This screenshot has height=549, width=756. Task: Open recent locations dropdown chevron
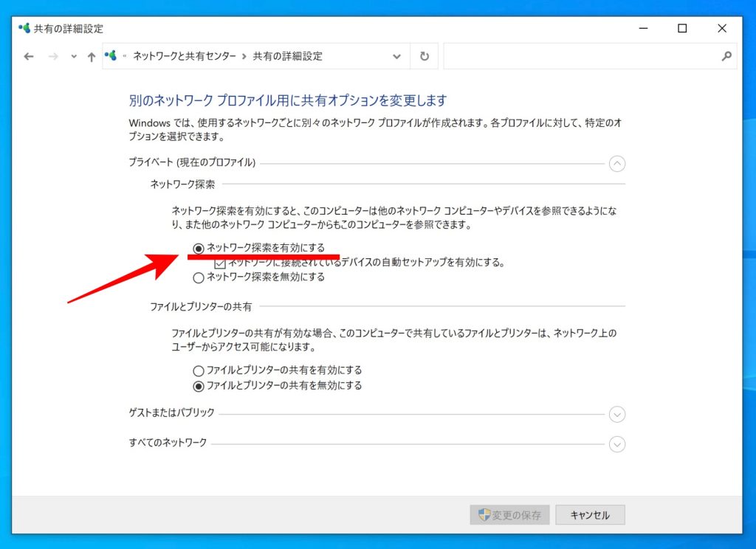tap(74, 57)
